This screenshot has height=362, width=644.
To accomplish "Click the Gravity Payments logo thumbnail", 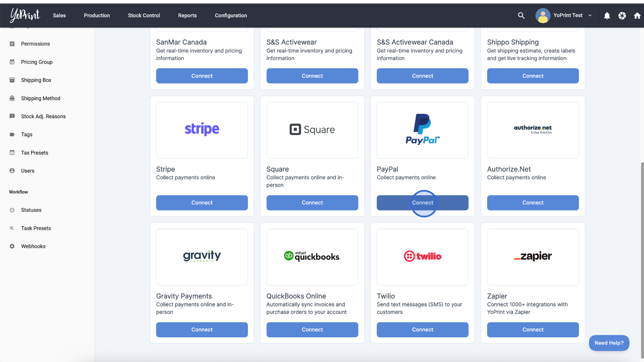I will click(202, 257).
